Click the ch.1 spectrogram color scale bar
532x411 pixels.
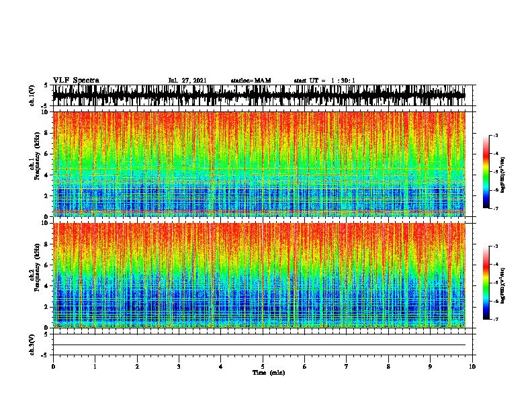(486, 172)
